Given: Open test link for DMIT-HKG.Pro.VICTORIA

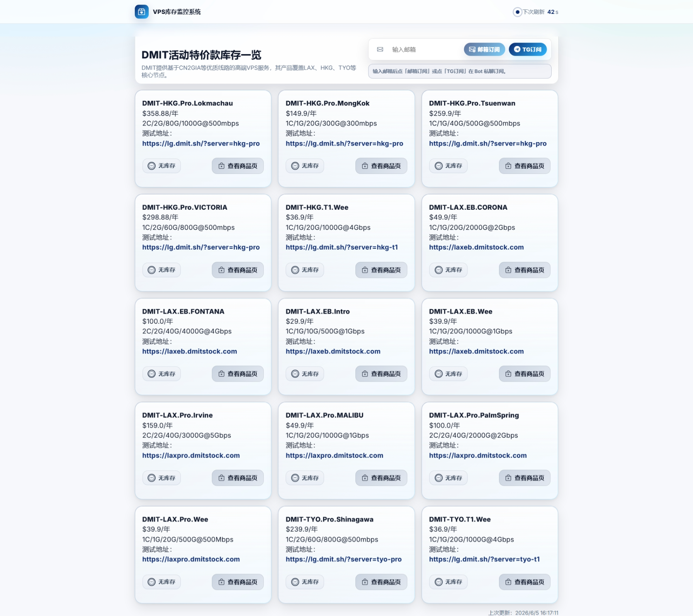Looking at the screenshot, I should pyautogui.click(x=201, y=248).
